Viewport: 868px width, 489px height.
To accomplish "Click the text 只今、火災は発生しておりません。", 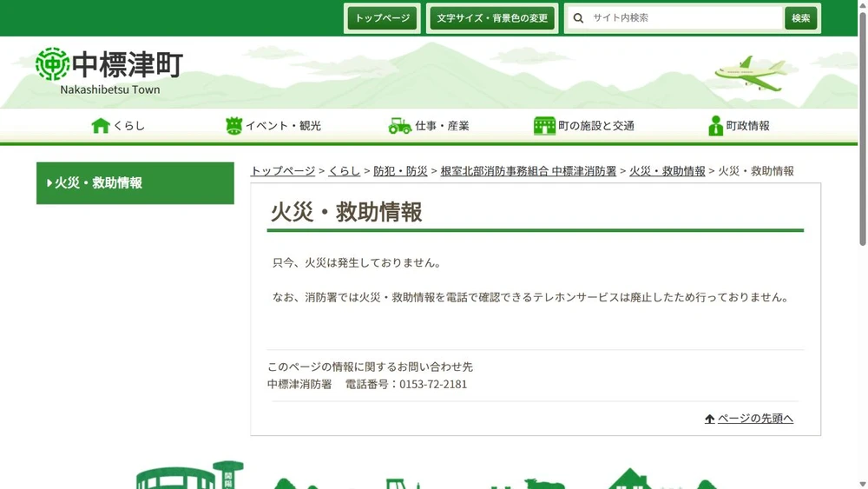I will (x=358, y=263).
